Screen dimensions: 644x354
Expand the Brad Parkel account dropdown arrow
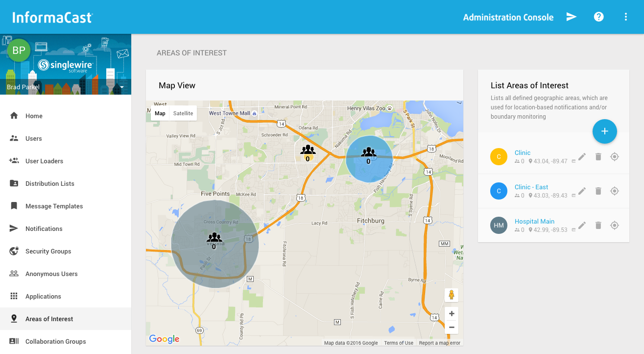coord(121,87)
